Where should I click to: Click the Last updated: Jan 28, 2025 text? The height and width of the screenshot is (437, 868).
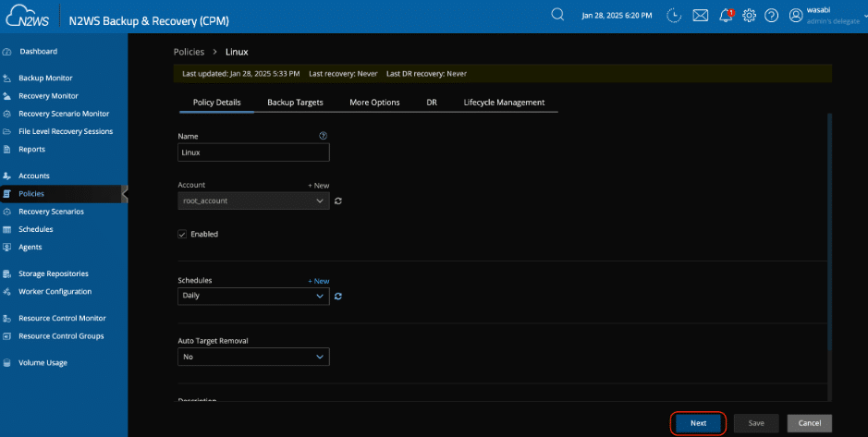coord(241,74)
